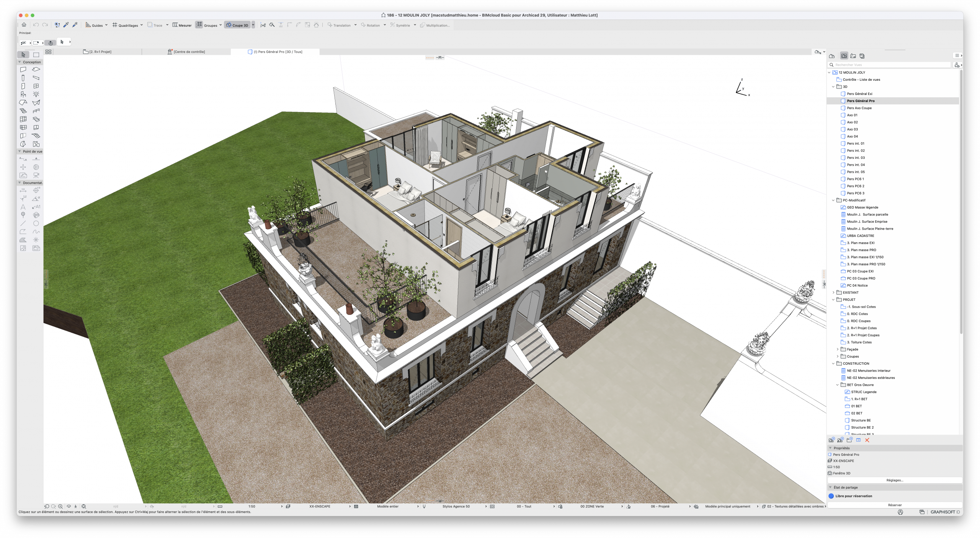Switch to the [2. R+1 Projet] tab
The width and height of the screenshot is (980, 538).
click(x=98, y=52)
